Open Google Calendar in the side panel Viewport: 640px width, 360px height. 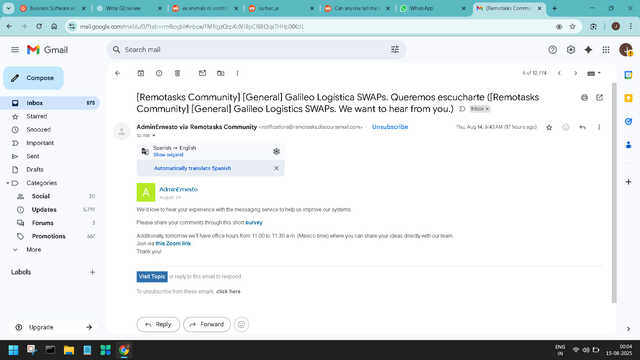tap(629, 75)
